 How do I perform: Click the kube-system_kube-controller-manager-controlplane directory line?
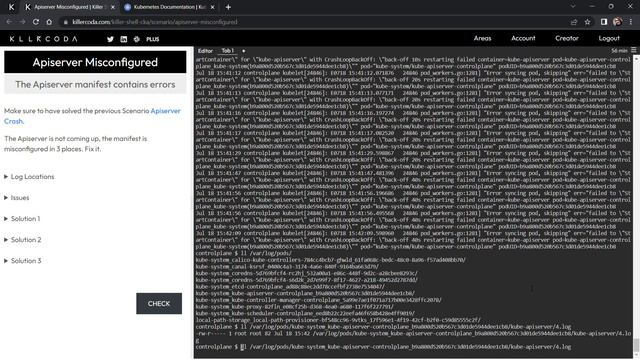(318, 300)
